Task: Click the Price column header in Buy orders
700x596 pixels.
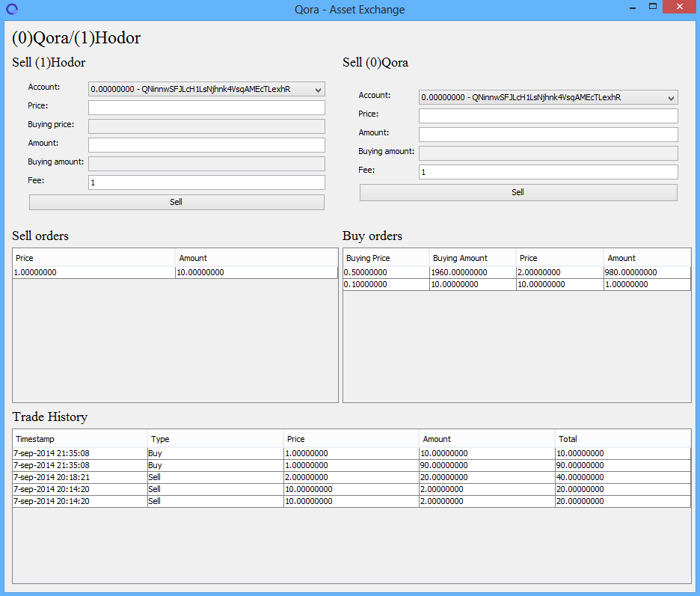Action: [x=560, y=258]
